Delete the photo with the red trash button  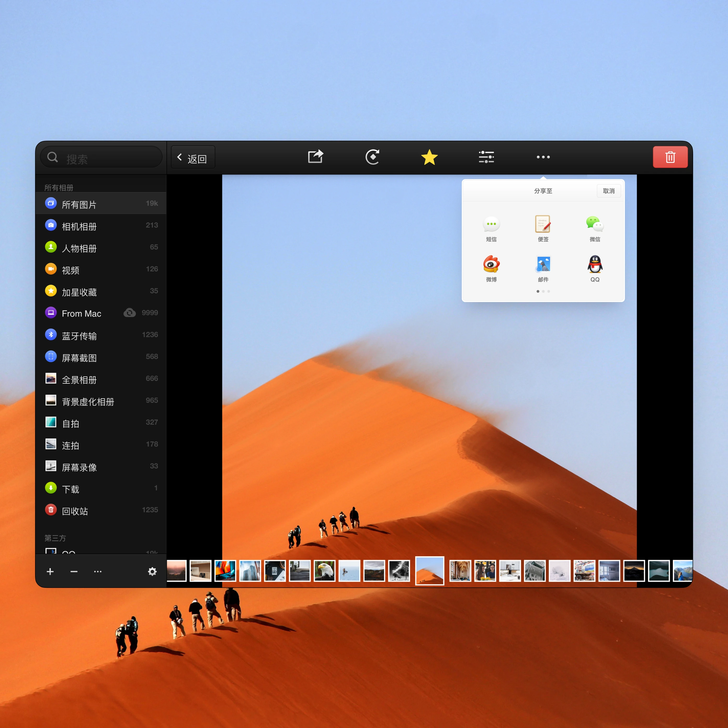click(670, 157)
